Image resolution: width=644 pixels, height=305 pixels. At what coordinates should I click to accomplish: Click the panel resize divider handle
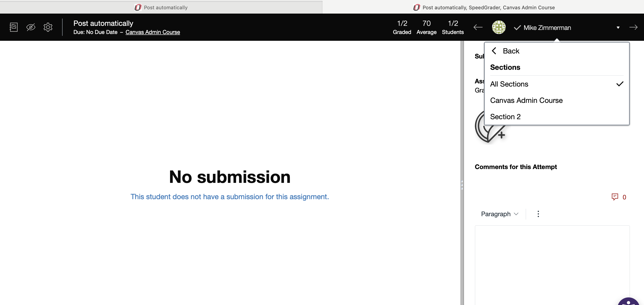[x=462, y=185]
